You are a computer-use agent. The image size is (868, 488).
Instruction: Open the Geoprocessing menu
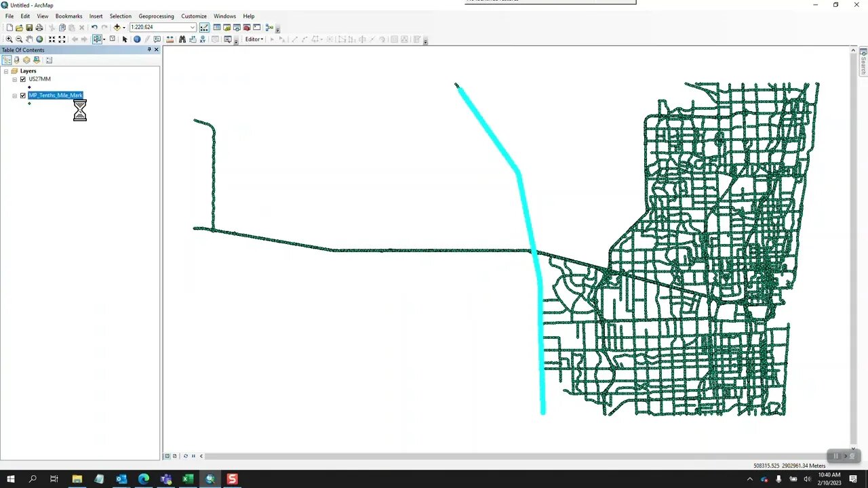click(156, 16)
